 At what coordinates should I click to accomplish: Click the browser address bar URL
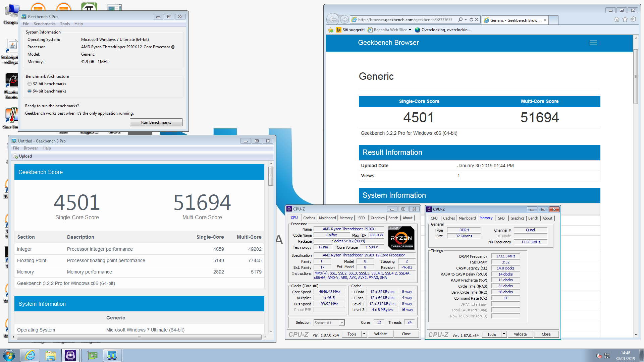click(x=405, y=20)
